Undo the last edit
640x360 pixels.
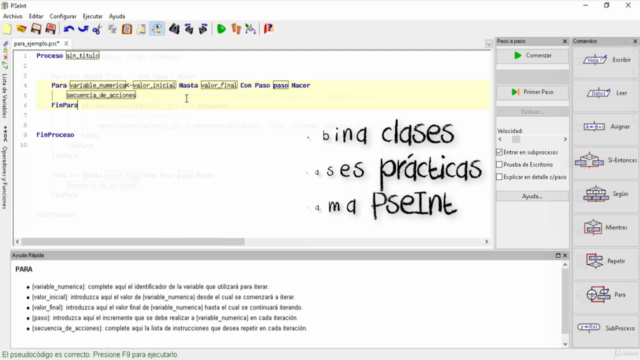tap(69, 29)
